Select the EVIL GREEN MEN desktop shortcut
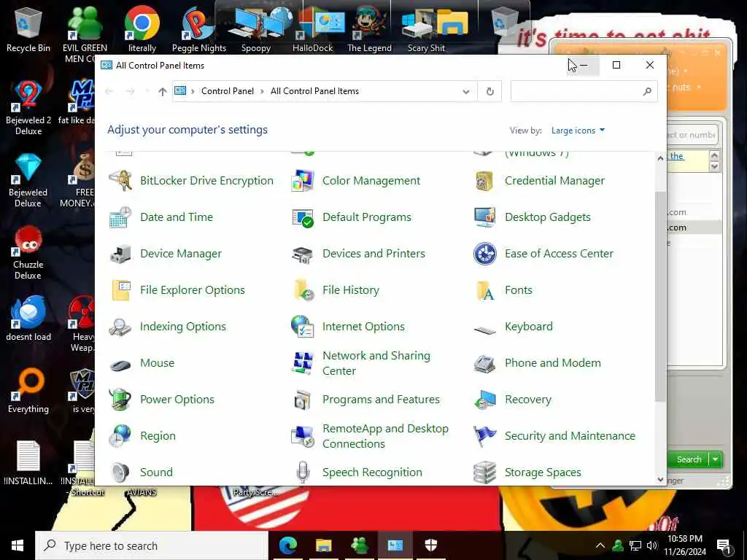The height and width of the screenshot is (560, 747). click(85, 34)
